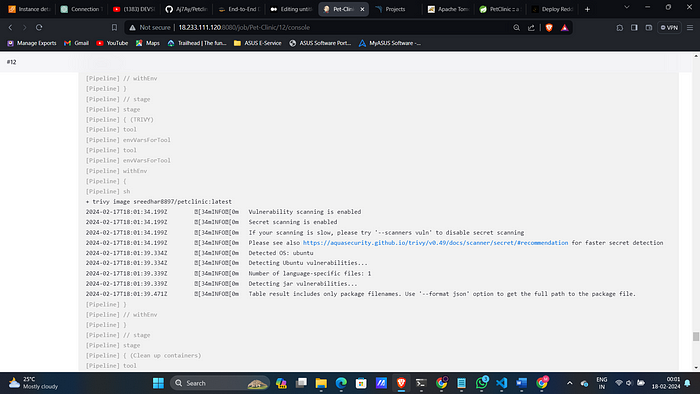
Task: Open Task View from the taskbar
Action: click(x=301, y=383)
